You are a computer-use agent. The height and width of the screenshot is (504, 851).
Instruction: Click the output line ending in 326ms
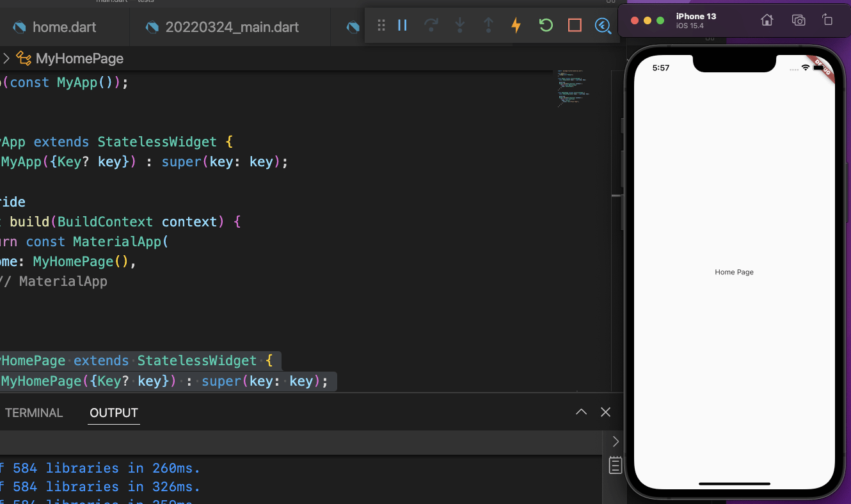(100, 487)
